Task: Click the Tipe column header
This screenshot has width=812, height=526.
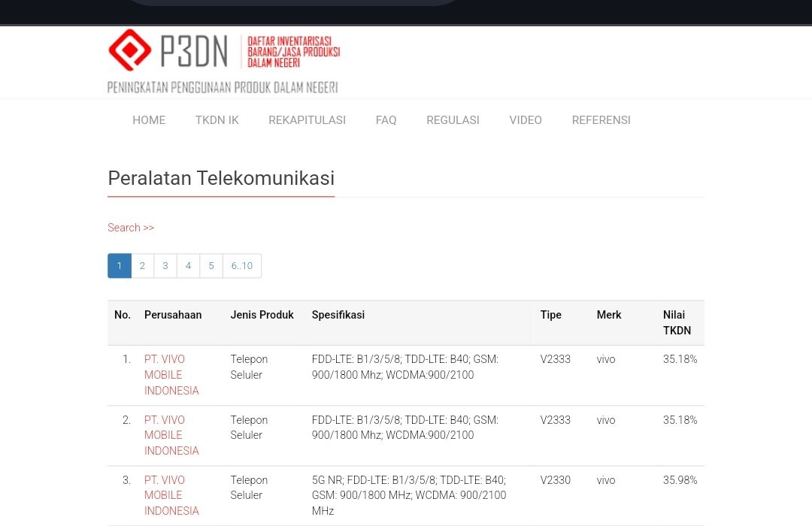Action: tap(551, 315)
